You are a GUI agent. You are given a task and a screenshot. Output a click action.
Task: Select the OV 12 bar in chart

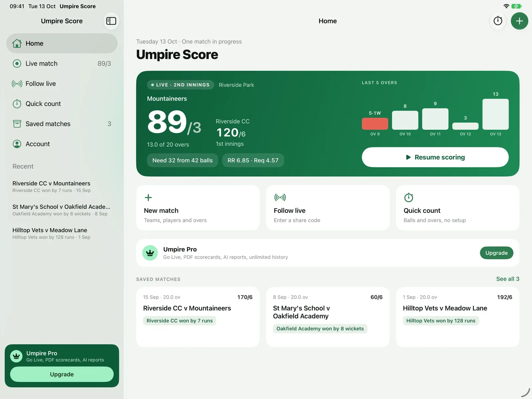[465, 126]
